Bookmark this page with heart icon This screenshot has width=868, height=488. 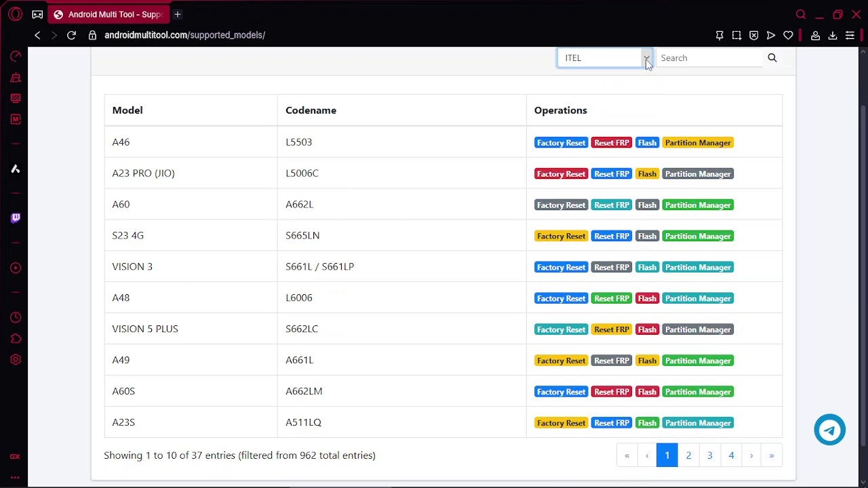tap(788, 35)
